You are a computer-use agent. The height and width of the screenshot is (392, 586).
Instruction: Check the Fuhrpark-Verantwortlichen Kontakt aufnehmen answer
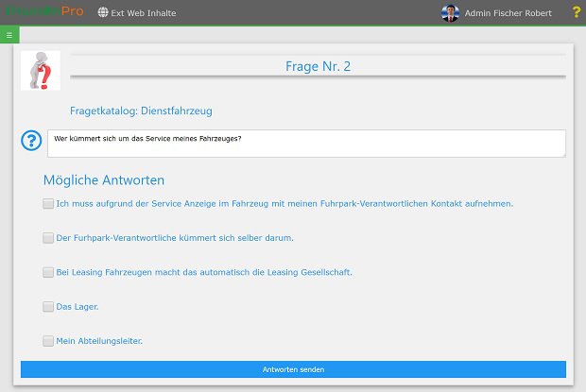[x=48, y=203]
